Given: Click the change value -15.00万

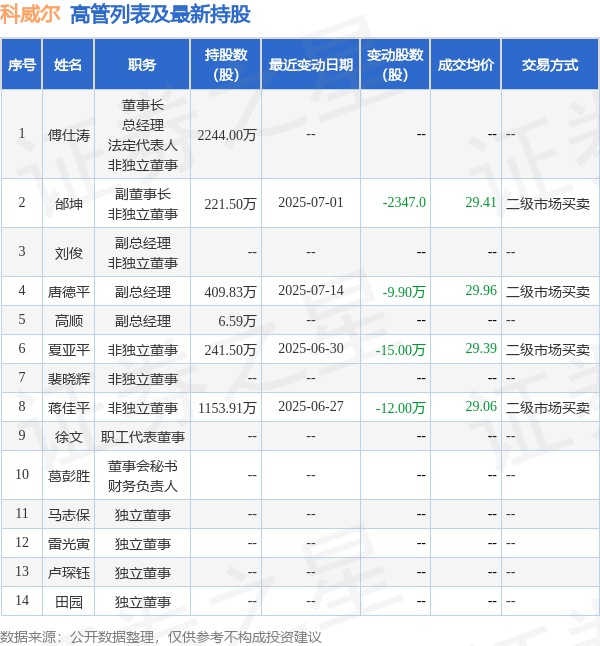Looking at the screenshot, I should tap(400, 350).
